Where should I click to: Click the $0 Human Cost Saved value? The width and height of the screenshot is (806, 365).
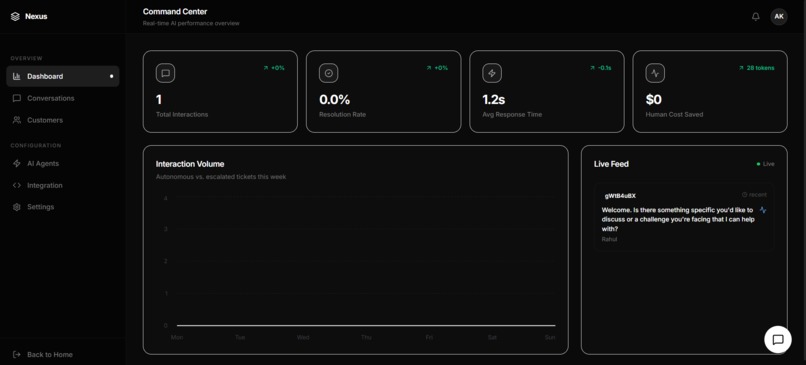tap(654, 99)
